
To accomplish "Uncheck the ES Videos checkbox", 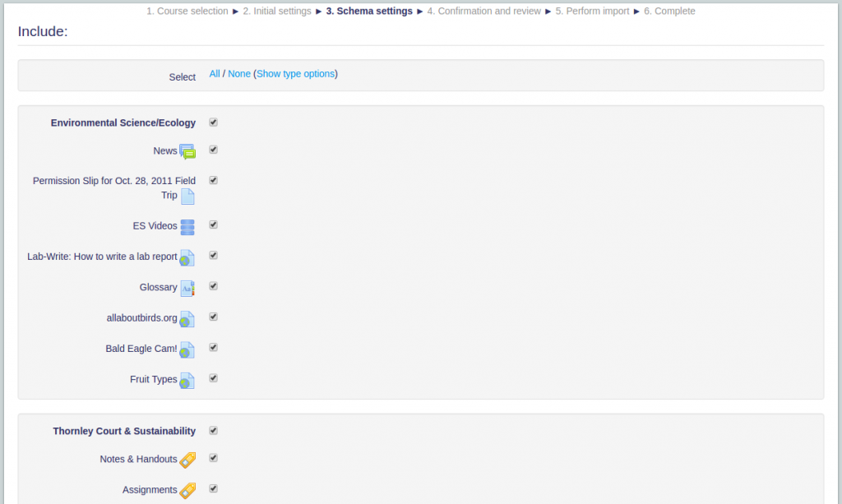I will coord(213,225).
